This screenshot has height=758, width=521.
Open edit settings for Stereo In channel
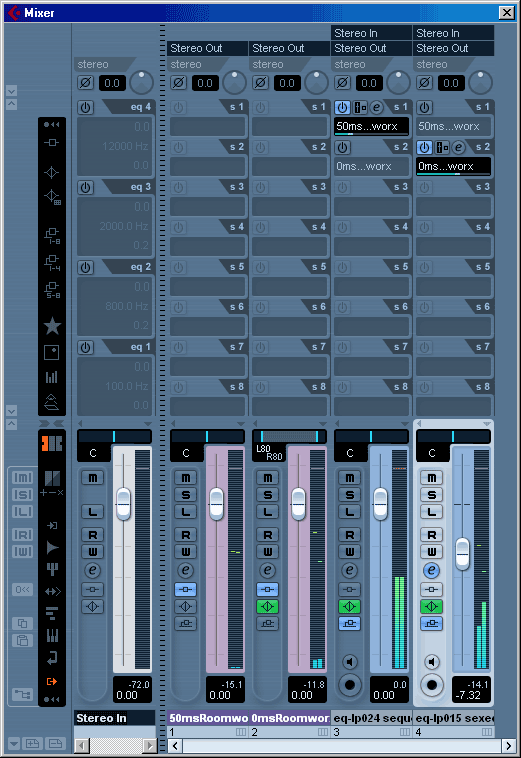tap(93, 570)
